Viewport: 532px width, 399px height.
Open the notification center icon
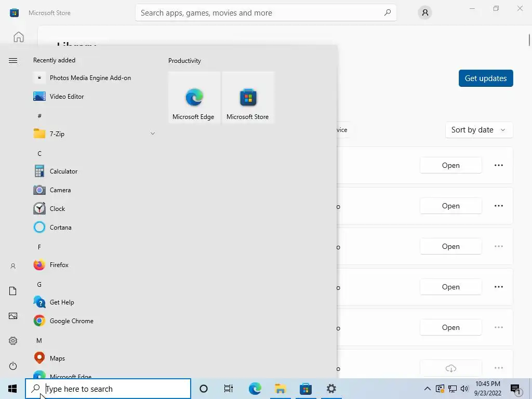pos(516,389)
